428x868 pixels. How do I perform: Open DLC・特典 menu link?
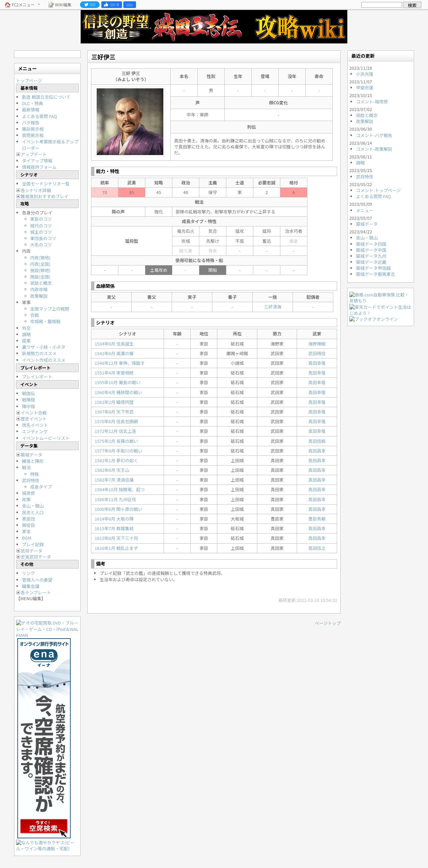coord(32,103)
